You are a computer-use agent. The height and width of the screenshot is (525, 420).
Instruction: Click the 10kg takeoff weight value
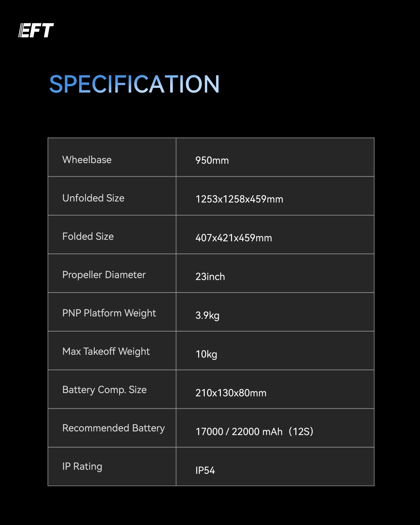pos(206,354)
